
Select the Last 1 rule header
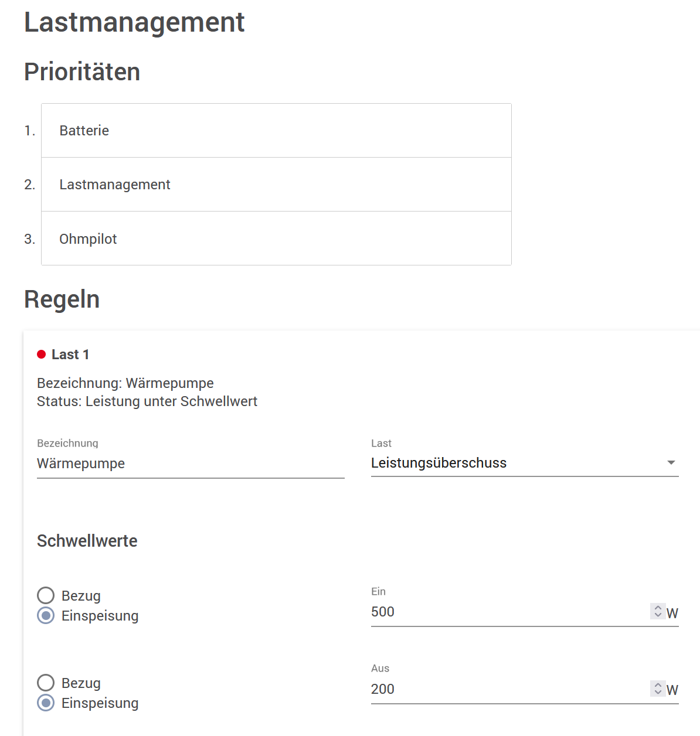tap(70, 354)
